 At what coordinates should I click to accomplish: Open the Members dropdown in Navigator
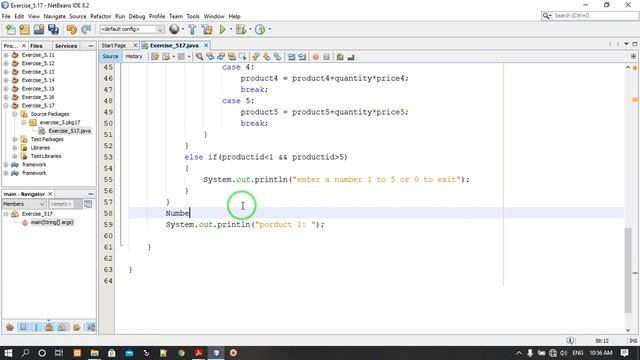tap(24, 204)
